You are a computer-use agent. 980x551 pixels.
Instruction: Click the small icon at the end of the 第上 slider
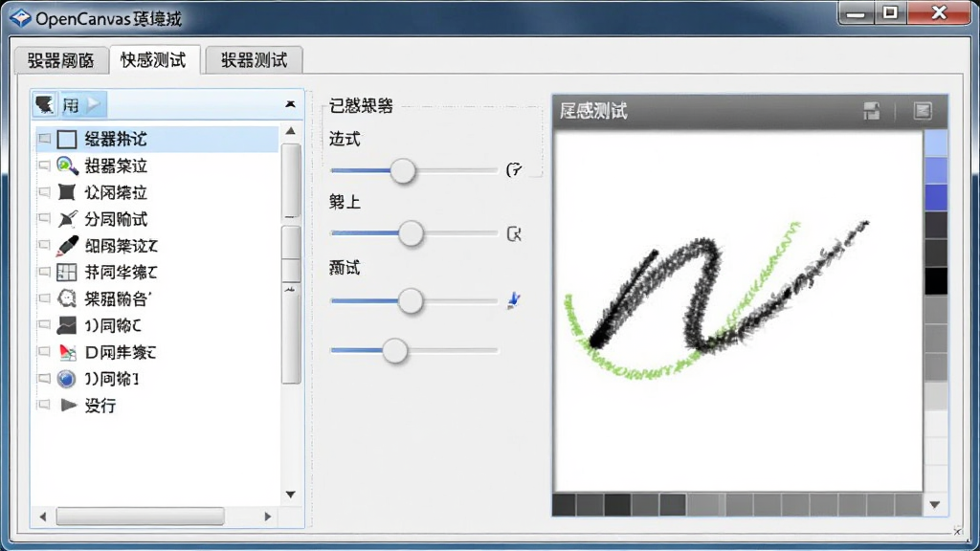(x=514, y=233)
